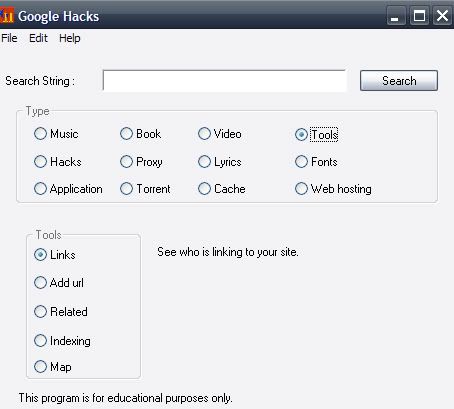Open the Help menu
454x409 pixels.
(x=70, y=38)
